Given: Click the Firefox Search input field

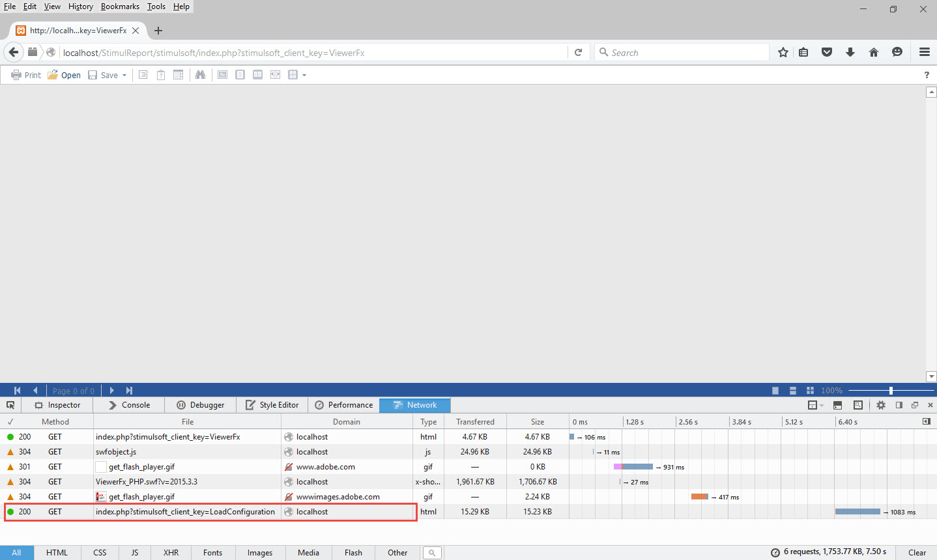Looking at the screenshot, I should pos(682,53).
